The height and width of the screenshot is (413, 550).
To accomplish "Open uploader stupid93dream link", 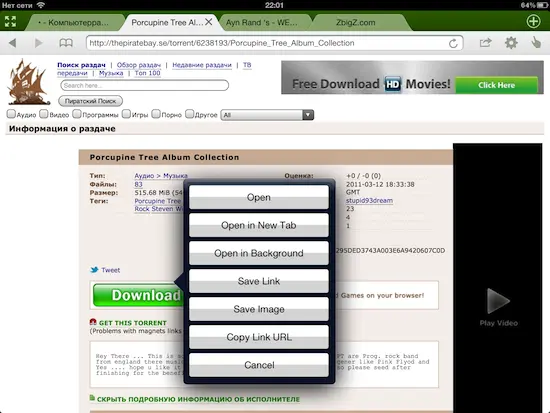I will (369, 200).
